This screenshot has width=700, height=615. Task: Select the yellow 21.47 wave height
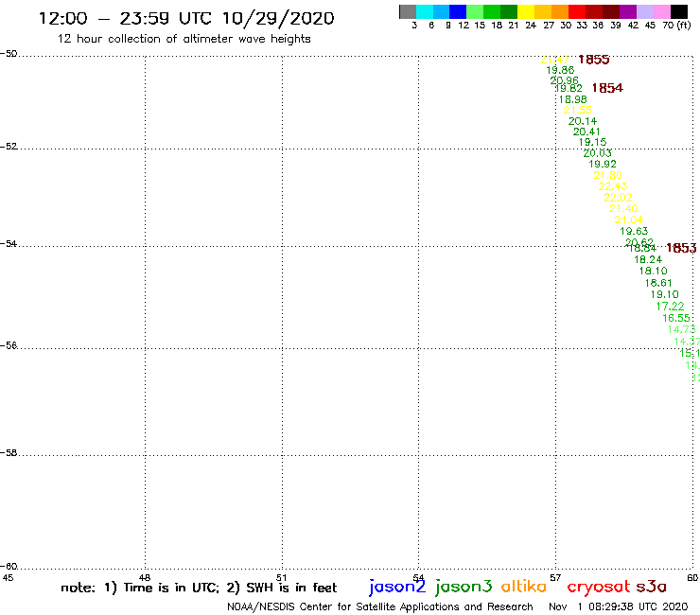(555, 60)
